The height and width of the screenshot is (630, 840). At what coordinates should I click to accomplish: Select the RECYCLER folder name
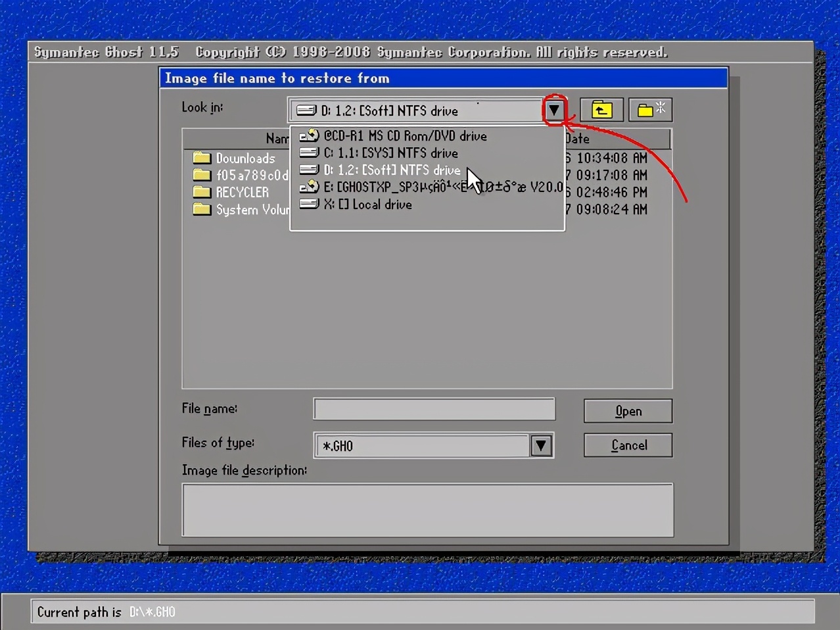(243, 193)
